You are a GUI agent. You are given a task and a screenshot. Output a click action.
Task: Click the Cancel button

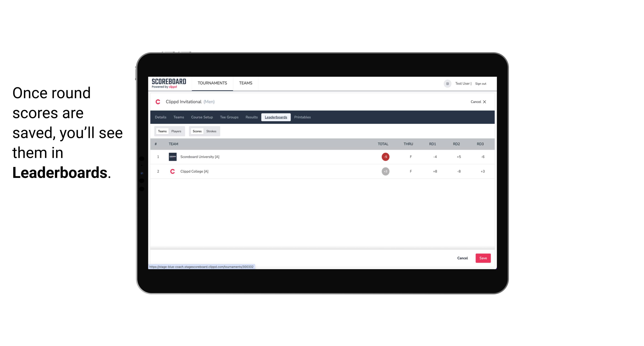coord(462,258)
